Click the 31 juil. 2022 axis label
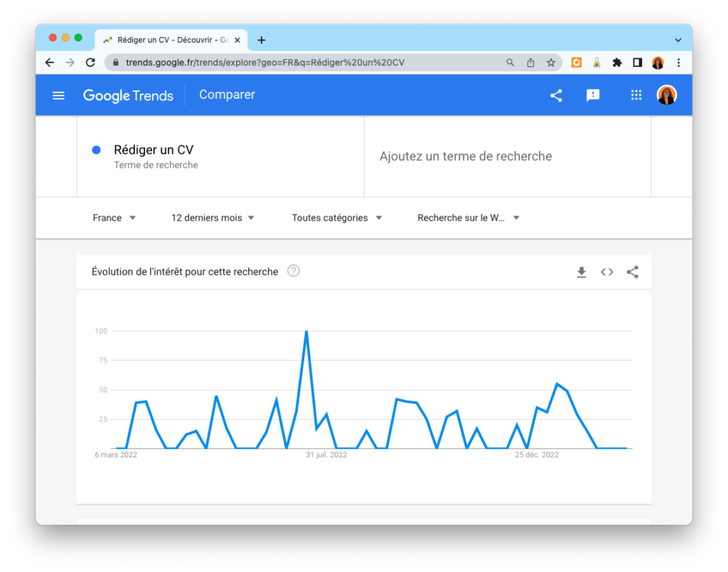 [x=326, y=455]
